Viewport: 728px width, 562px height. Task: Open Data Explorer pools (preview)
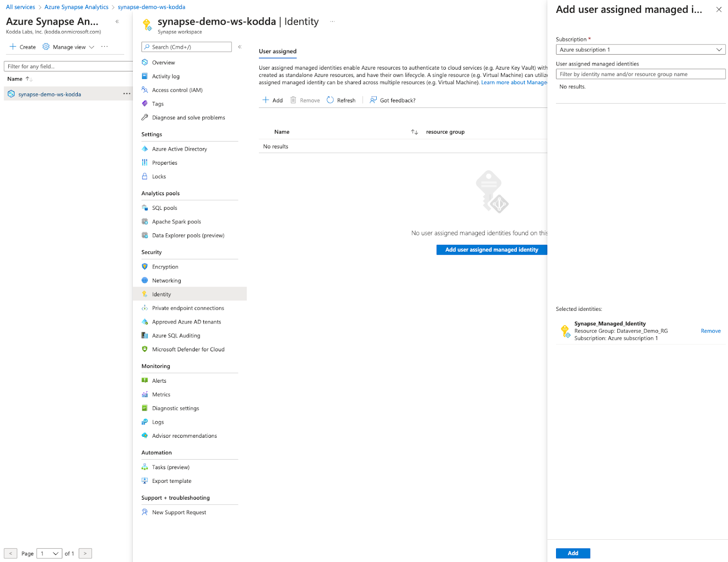[x=188, y=235]
